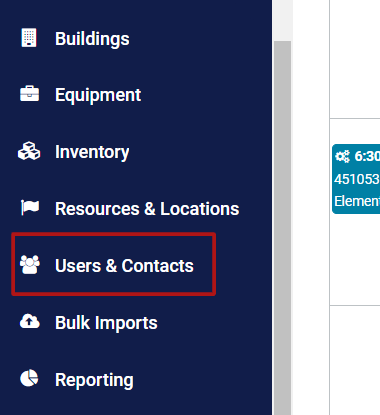Click the Element text in event card
Screen dimensions: 380x415
tap(357, 201)
